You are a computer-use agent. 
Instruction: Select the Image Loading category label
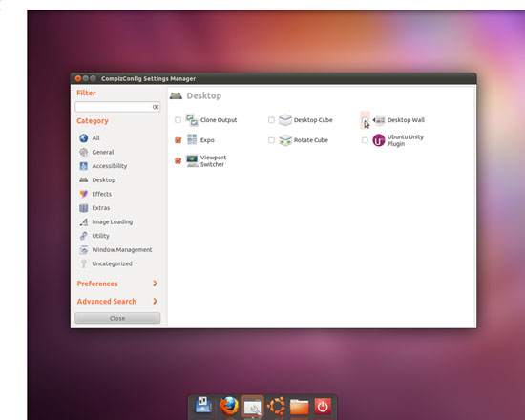(x=113, y=222)
